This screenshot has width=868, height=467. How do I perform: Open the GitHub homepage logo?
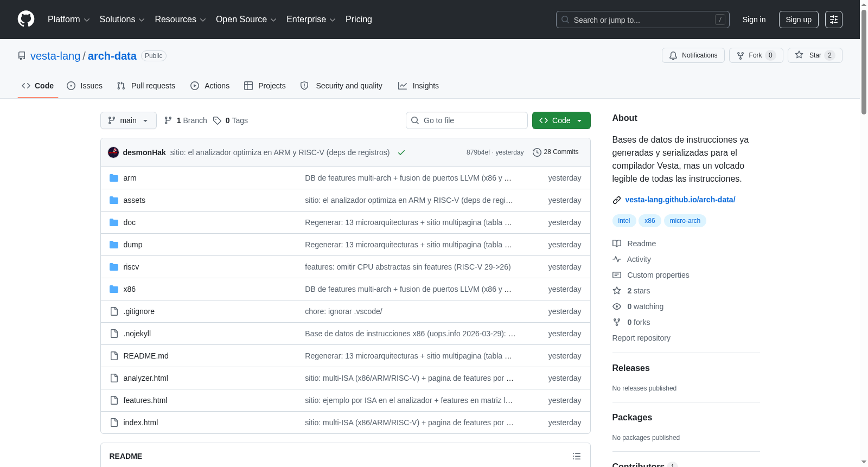click(x=26, y=20)
